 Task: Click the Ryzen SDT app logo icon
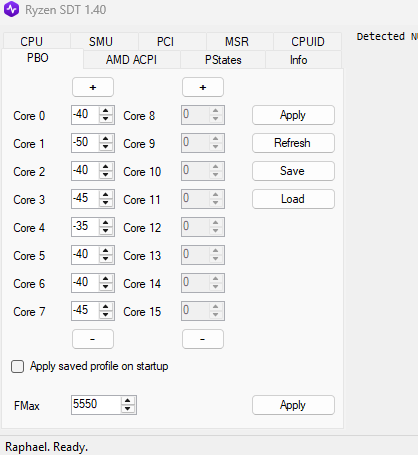point(11,9)
